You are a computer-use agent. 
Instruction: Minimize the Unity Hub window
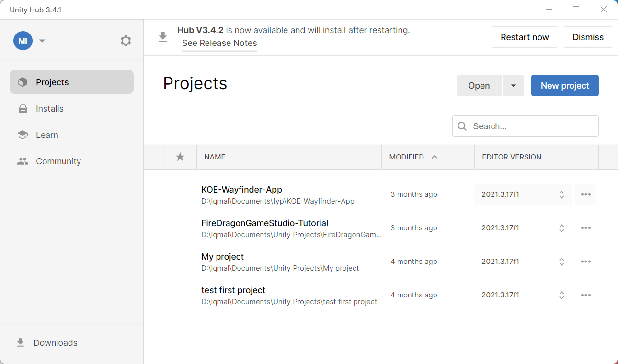click(549, 10)
